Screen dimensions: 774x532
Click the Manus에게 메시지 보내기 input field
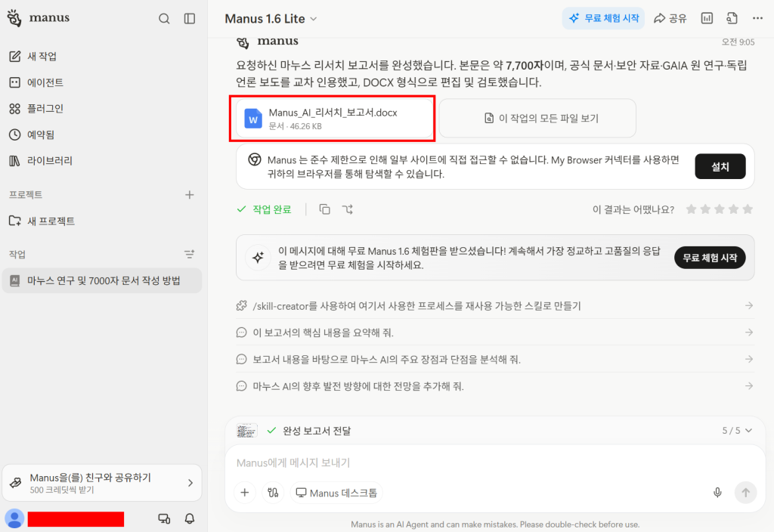[x=495, y=463]
